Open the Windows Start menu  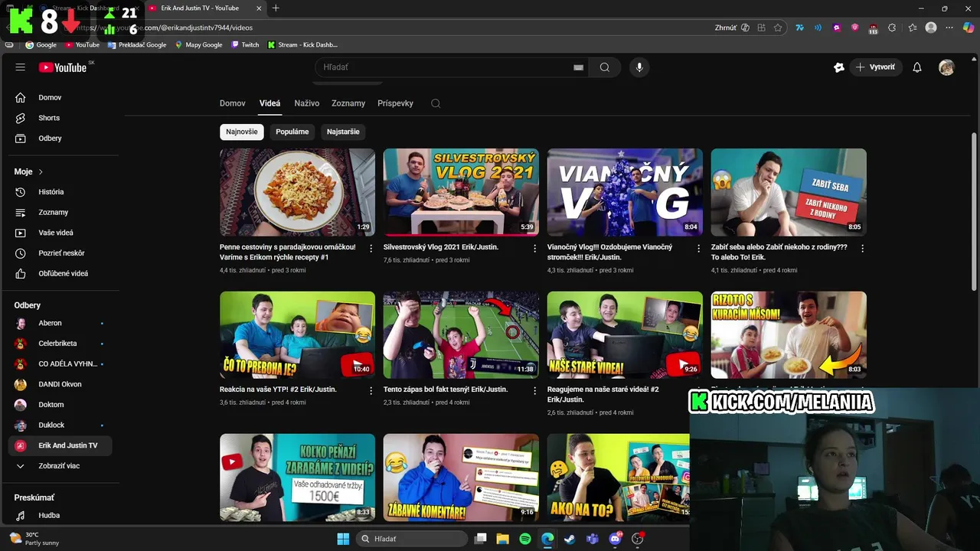coord(343,539)
